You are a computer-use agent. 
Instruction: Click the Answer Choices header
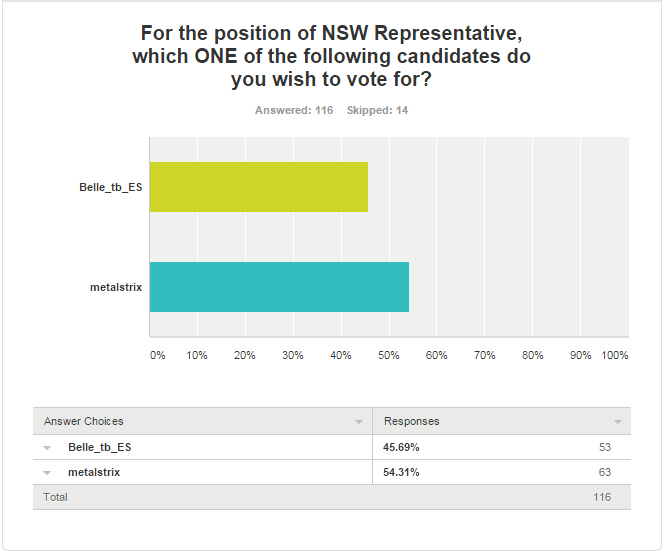(x=84, y=421)
